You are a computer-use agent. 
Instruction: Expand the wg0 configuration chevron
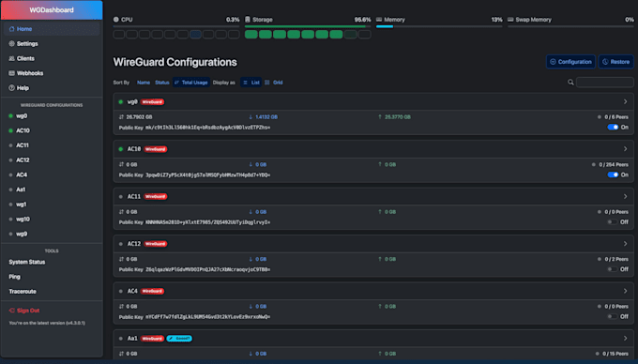click(626, 101)
